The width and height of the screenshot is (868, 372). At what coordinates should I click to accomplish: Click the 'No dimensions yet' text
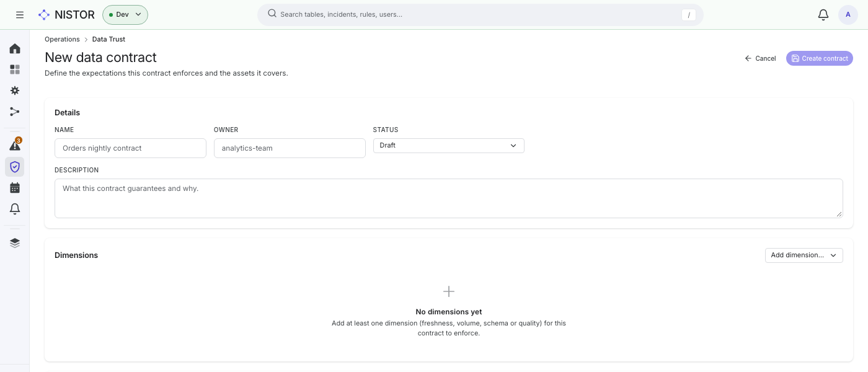[449, 312]
